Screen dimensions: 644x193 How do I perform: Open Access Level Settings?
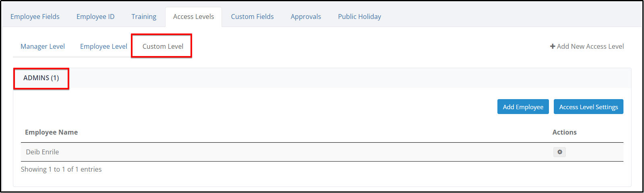[x=588, y=107]
